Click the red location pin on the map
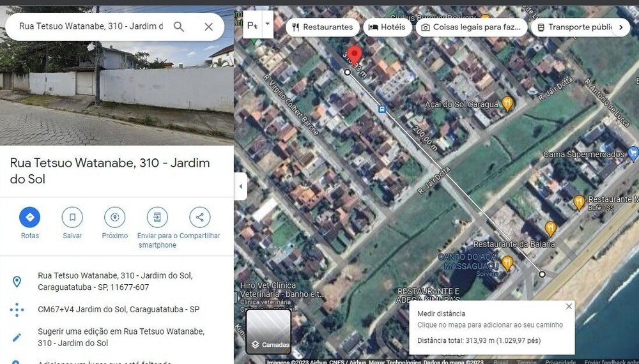This screenshot has width=639, height=364. coord(355,56)
